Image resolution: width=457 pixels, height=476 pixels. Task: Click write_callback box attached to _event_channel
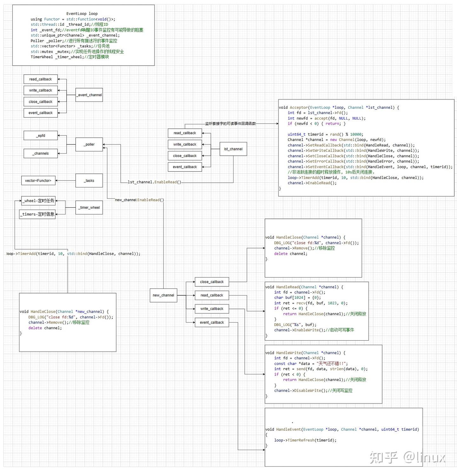tap(41, 90)
